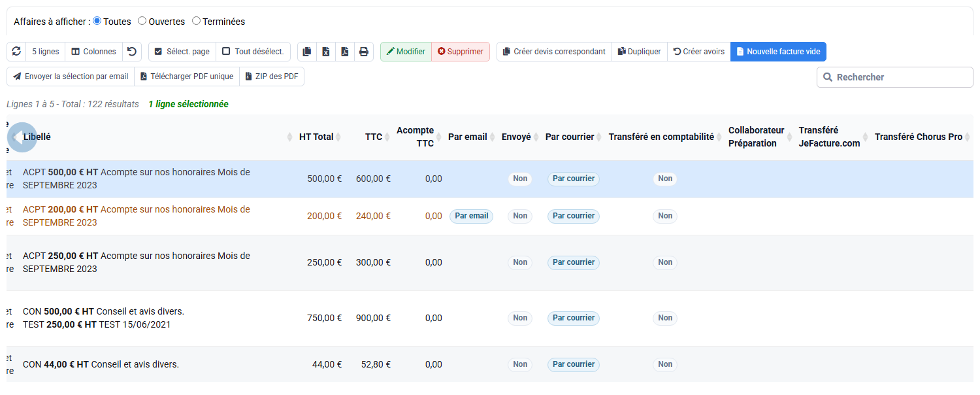
Task: Select the Ouvertes radio button
Action: [142, 21]
